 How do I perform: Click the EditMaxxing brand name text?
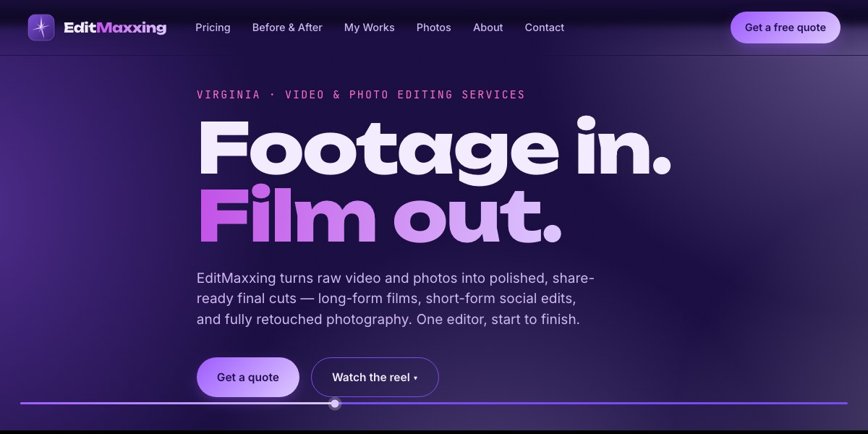tap(115, 27)
